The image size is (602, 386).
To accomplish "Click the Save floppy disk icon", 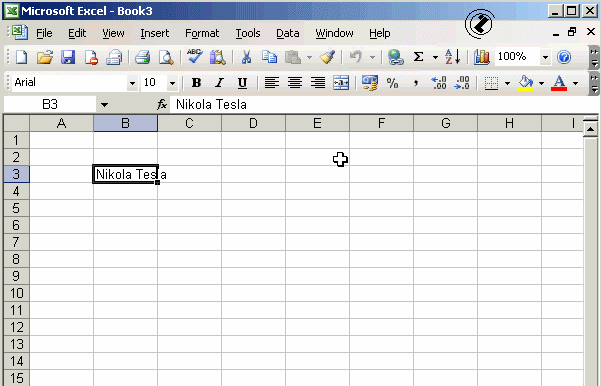I will point(68,57).
